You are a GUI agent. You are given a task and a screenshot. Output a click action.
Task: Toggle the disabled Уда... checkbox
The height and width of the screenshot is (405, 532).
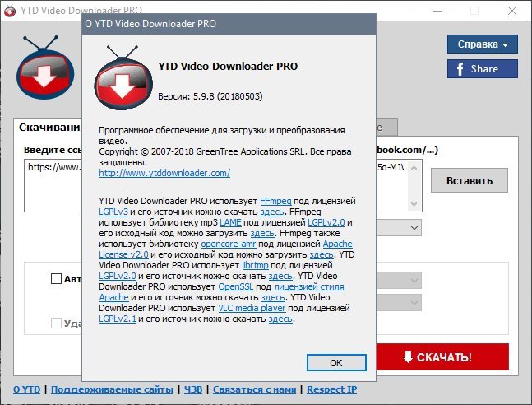56,323
